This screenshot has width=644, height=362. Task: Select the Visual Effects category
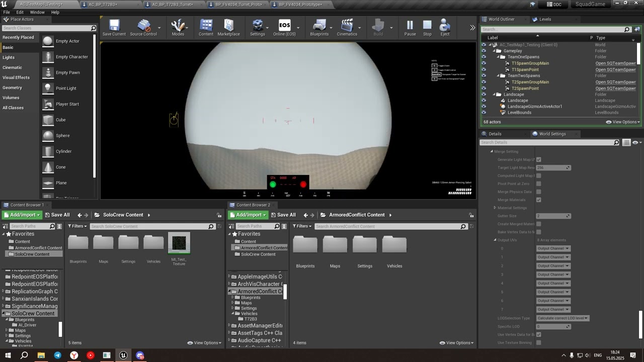pyautogui.click(x=16, y=77)
